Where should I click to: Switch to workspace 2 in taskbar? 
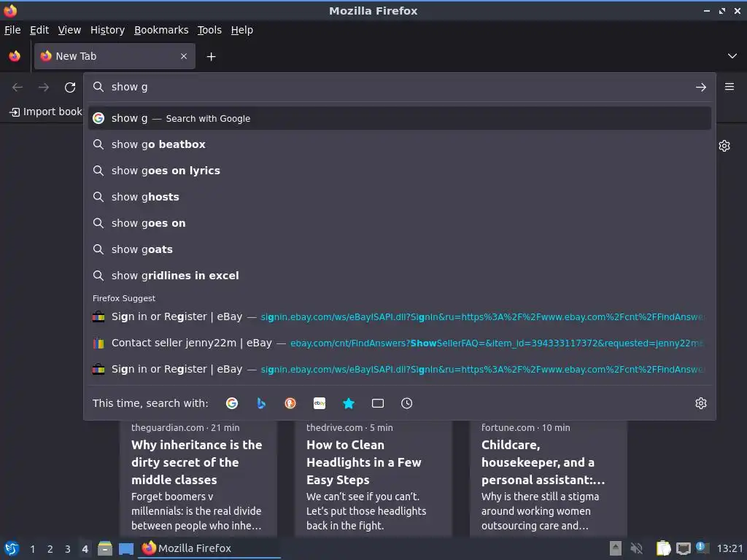[50, 549]
